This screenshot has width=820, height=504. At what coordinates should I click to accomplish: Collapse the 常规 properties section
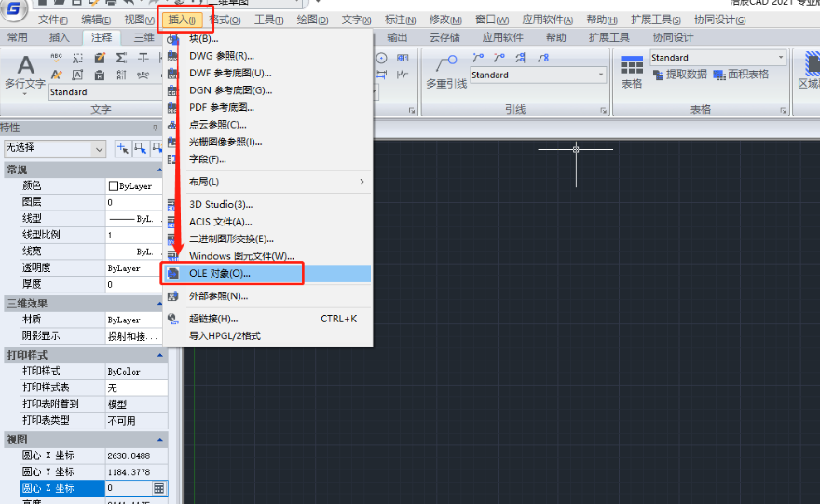click(x=160, y=170)
